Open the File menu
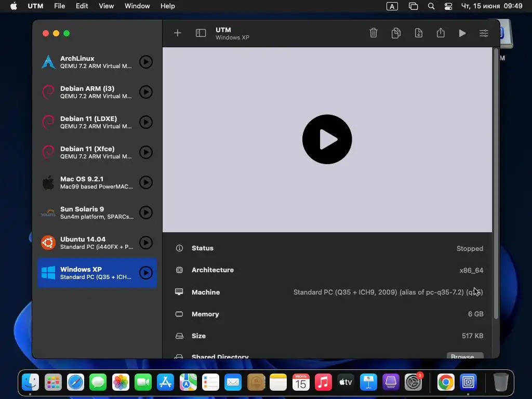Screen dimensions: 532x399 pos(60,6)
